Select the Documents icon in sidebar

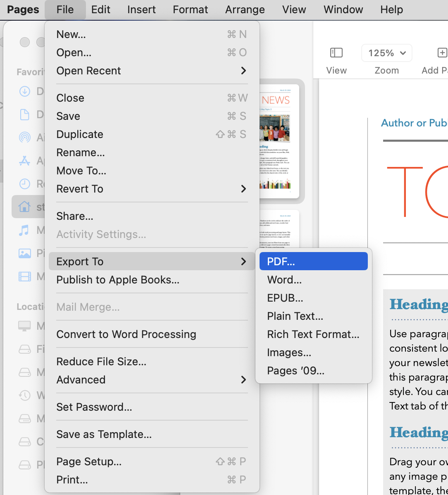25,114
